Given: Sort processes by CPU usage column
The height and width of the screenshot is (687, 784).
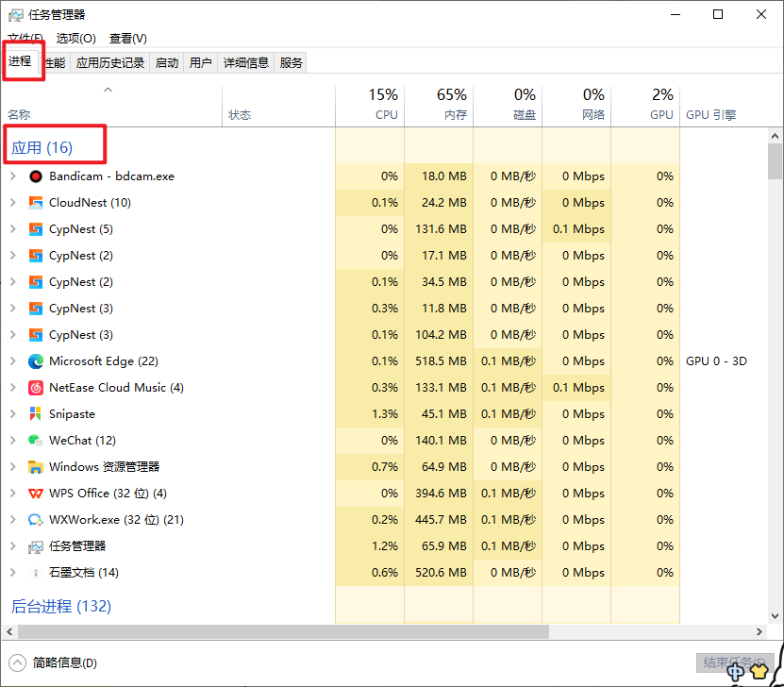Looking at the screenshot, I should coord(370,106).
